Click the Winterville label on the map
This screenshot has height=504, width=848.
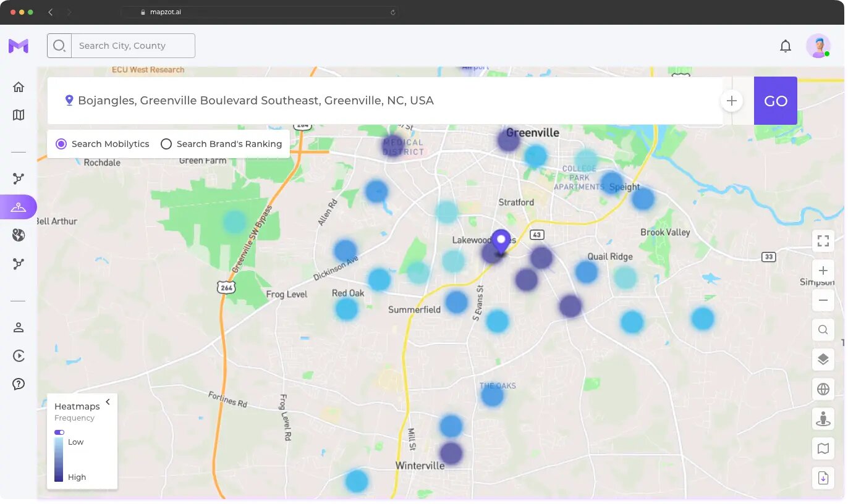420,466
